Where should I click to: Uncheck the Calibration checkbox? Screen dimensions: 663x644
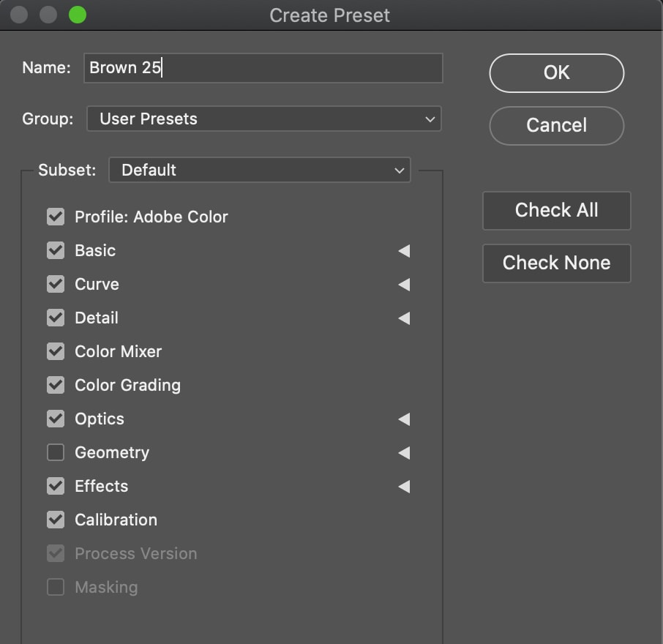point(56,520)
